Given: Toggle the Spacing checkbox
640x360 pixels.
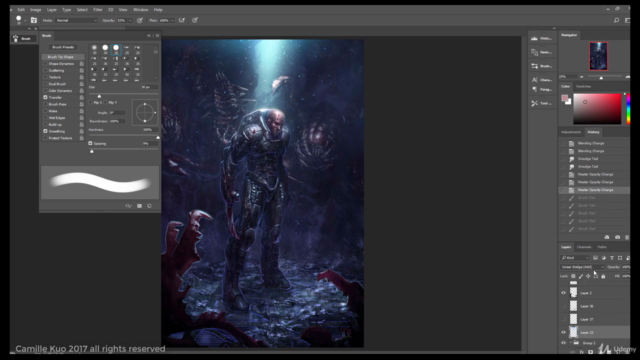Looking at the screenshot, I should pyautogui.click(x=91, y=143).
